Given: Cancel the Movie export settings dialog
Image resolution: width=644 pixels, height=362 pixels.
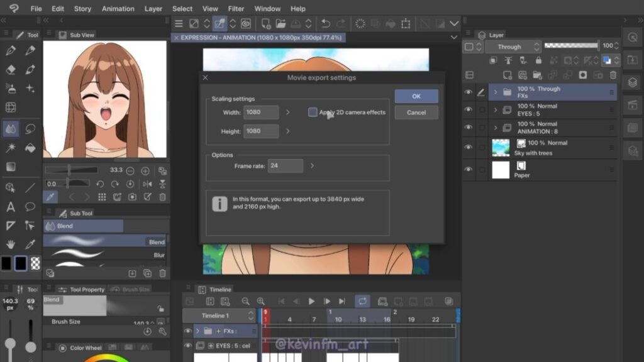Looking at the screenshot, I should coord(416,112).
